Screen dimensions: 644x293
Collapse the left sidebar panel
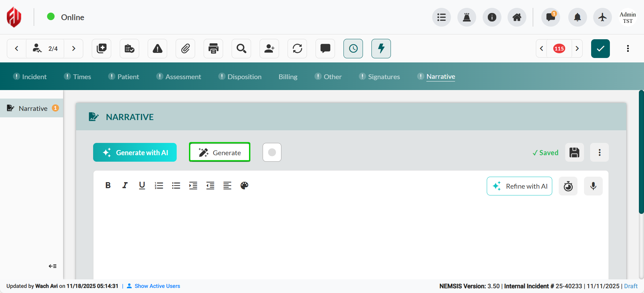click(53, 266)
